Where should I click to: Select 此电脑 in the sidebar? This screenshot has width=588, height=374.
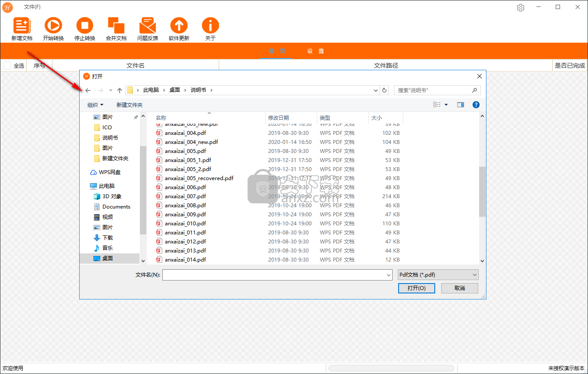pyautogui.click(x=102, y=186)
